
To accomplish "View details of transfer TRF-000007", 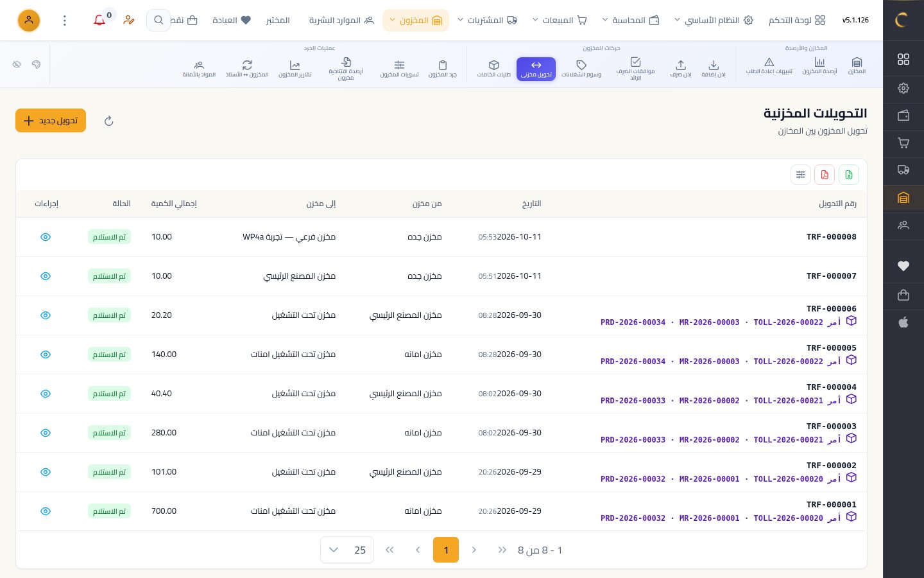I will pyautogui.click(x=46, y=276).
